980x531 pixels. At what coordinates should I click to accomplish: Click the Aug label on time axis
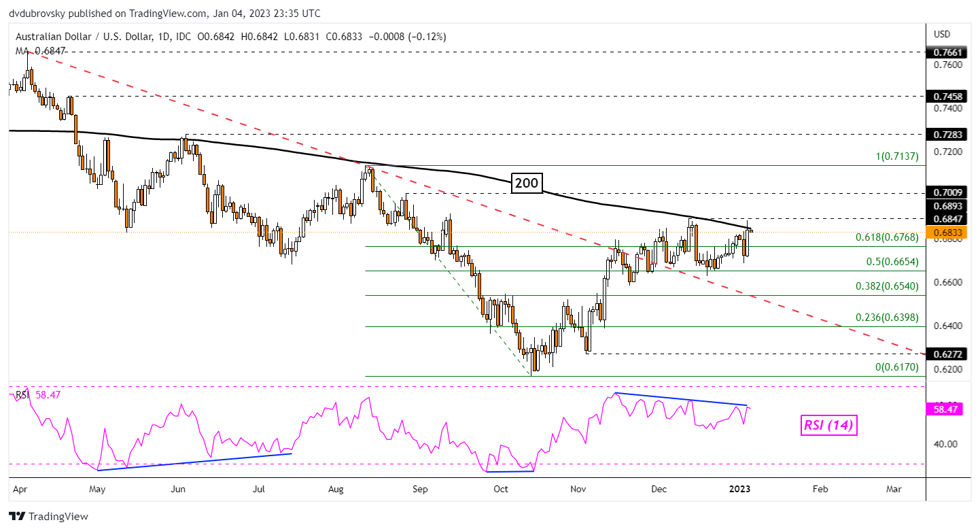[336, 489]
